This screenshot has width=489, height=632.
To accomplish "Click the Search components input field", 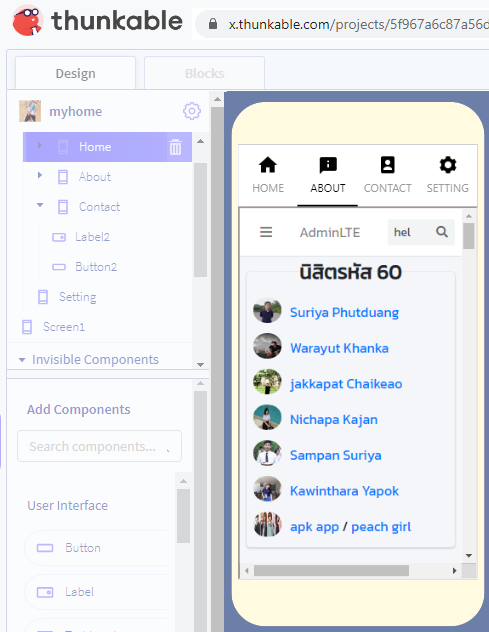I will [x=99, y=446].
